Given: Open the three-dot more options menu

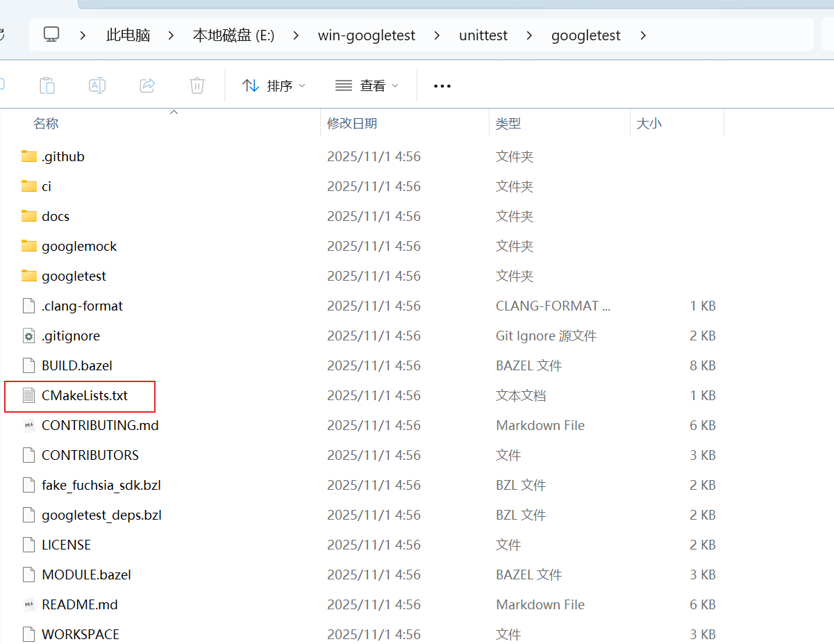Looking at the screenshot, I should 442,85.
